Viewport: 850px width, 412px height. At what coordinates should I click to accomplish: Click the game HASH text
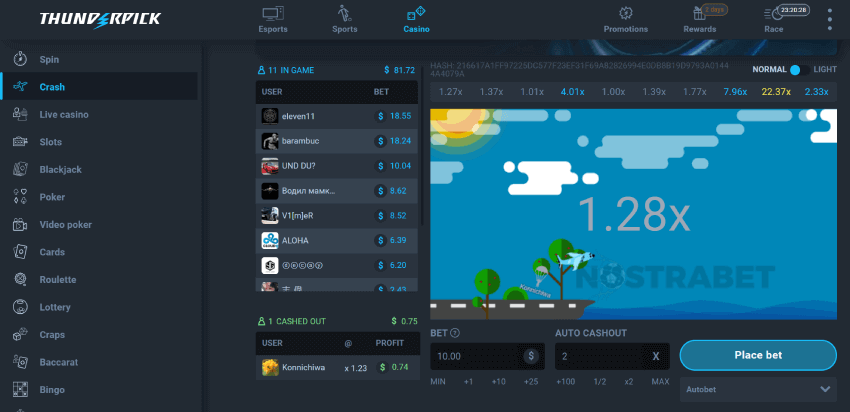click(579, 69)
